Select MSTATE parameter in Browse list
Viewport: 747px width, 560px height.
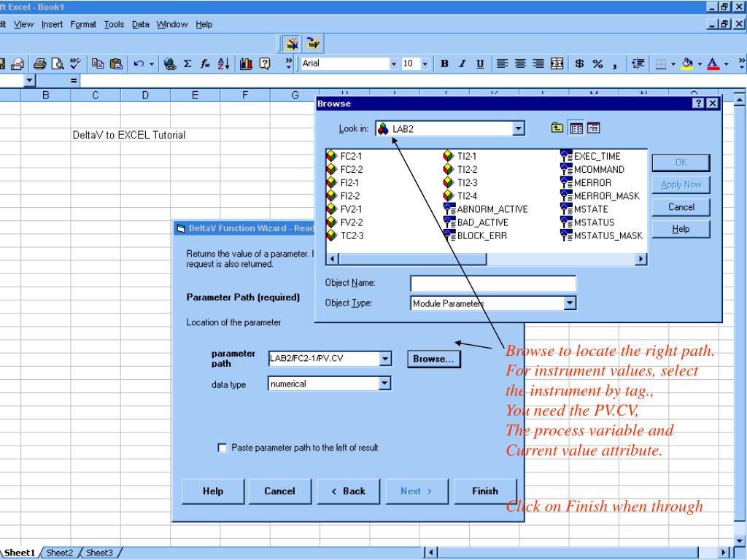pos(584,209)
